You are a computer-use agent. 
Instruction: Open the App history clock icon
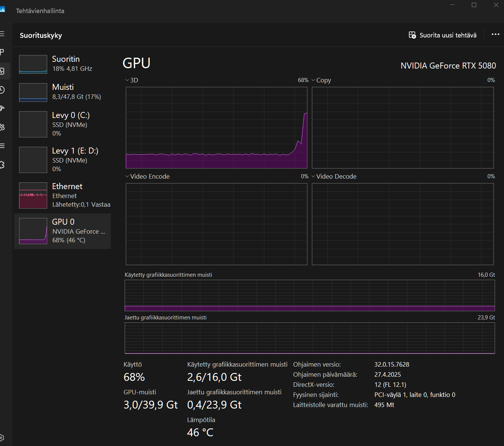tap(2, 90)
